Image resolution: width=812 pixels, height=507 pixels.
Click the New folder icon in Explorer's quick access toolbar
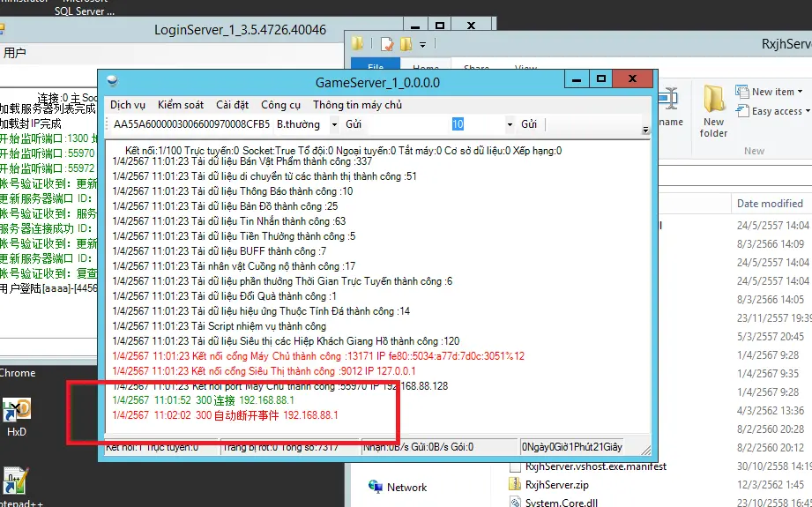pos(406,44)
